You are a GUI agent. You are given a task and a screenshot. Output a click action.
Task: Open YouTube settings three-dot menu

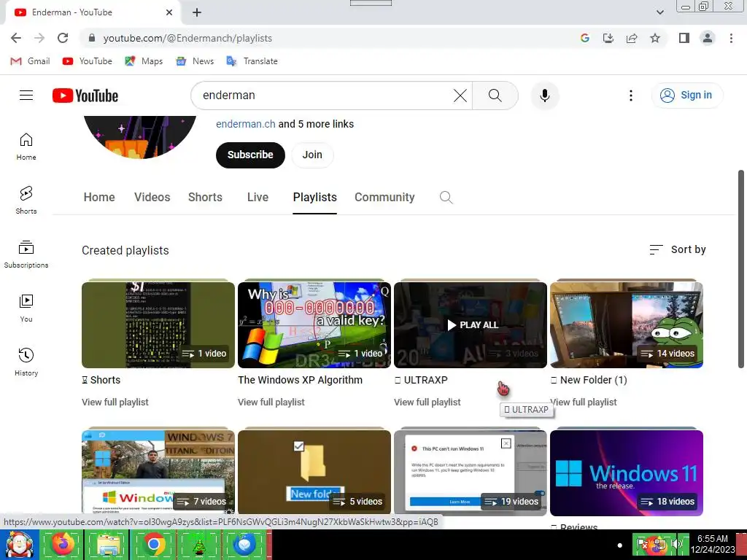pyautogui.click(x=631, y=96)
